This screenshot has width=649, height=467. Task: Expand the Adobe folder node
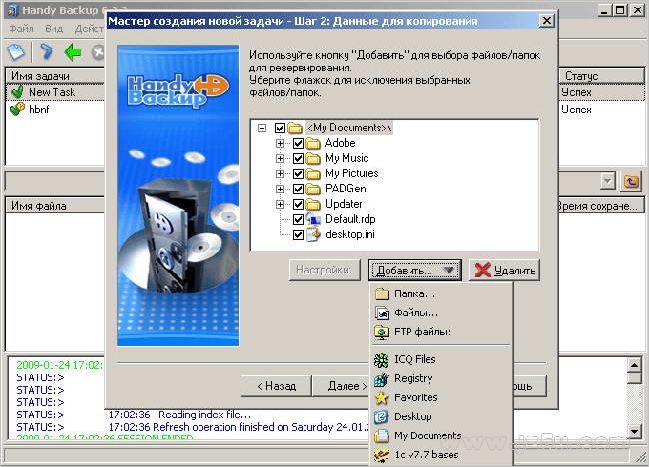(x=280, y=144)
